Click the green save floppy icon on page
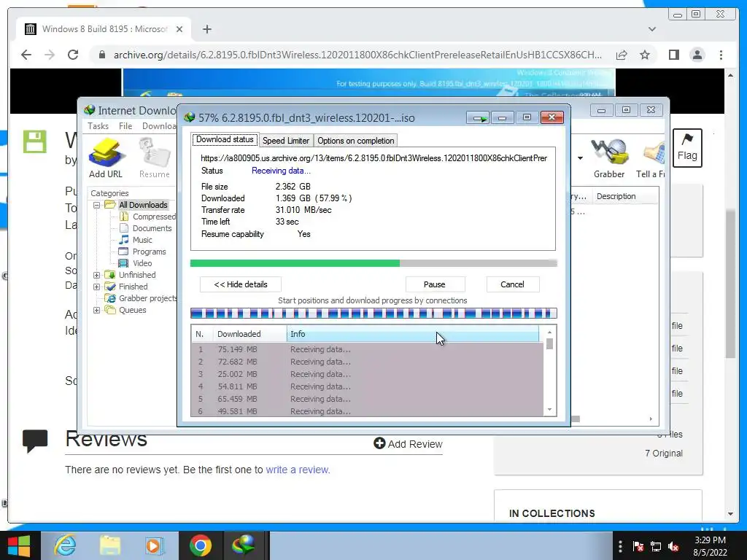 coord(35,141)
